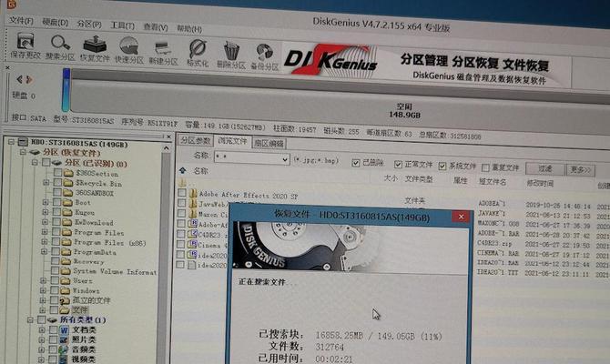Switch to the 扇区编辑 tab

click(269, 144)
